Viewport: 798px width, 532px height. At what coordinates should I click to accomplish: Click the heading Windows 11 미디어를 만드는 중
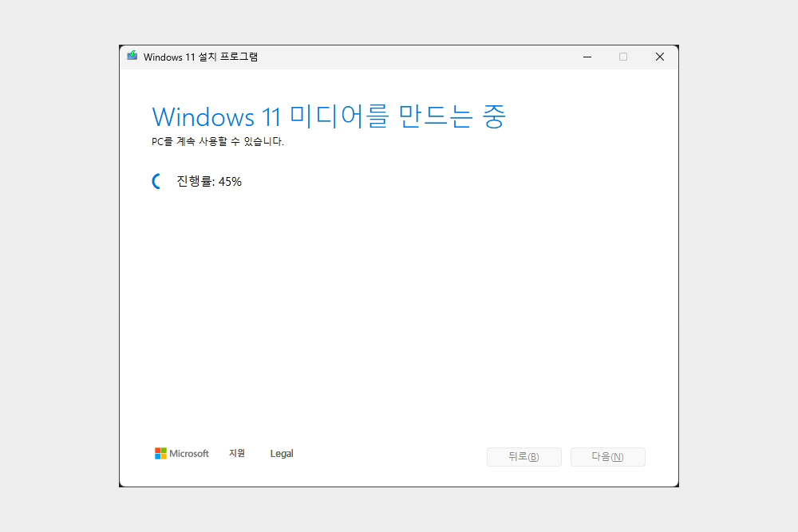tap(329, 117)
